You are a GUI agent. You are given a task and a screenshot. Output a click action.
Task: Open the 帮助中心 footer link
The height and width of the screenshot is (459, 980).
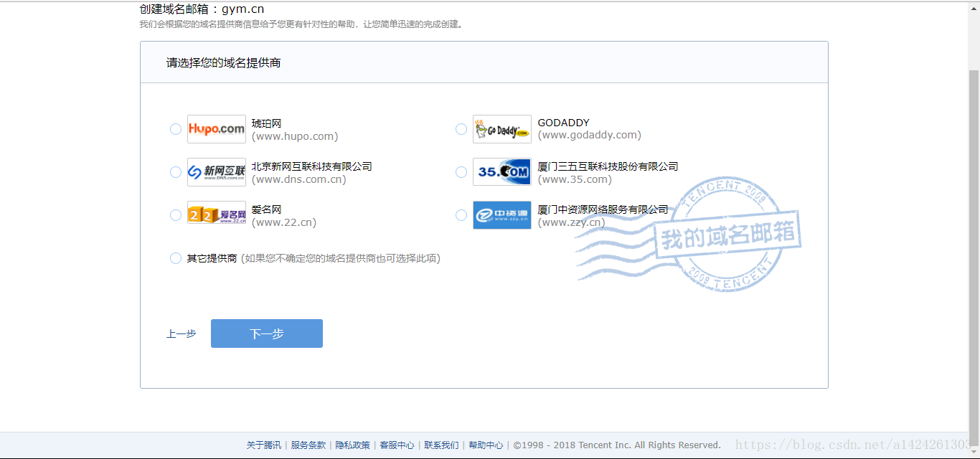486,445
